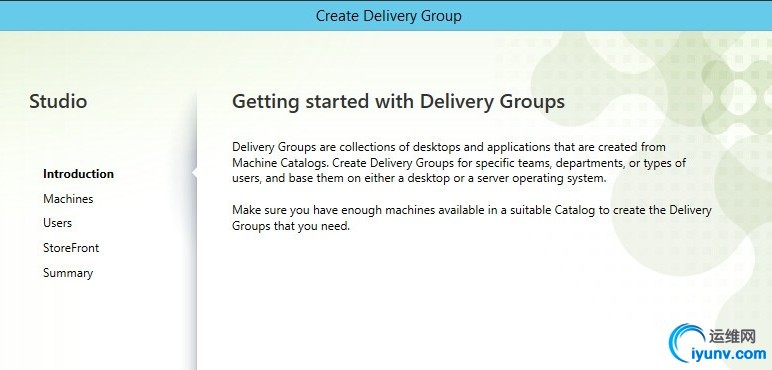Screen dimensions: 772x370
Task: Click the paragraph beginning 'Make sure you have enough'
Action: click(472, 218)
